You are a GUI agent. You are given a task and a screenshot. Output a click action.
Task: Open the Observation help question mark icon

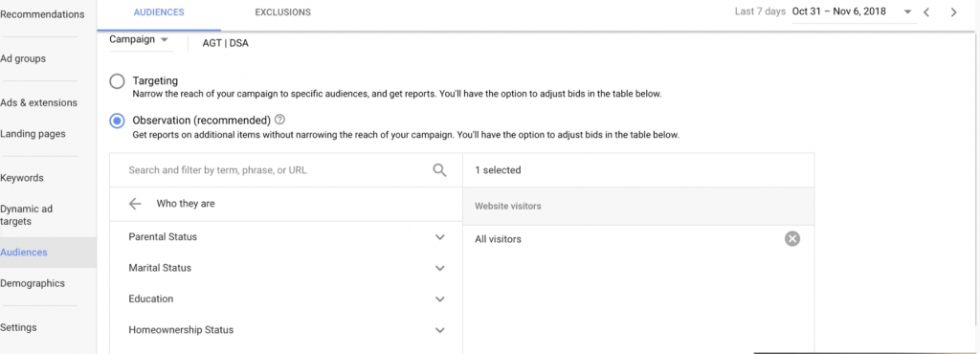click(280, 120)
